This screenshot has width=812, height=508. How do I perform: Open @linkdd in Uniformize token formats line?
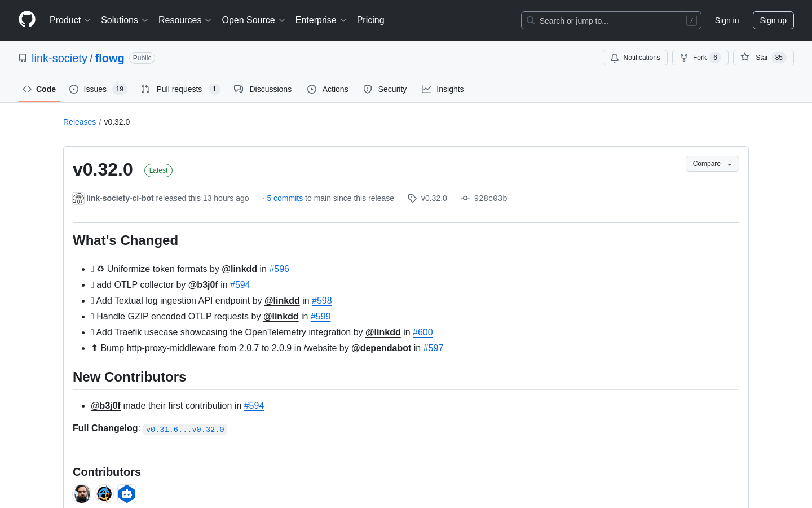coord(239,269)
